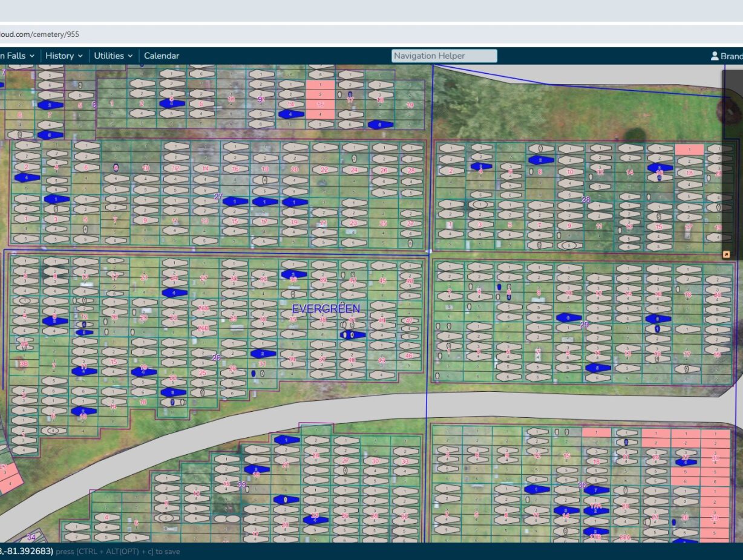Open the Utilities dropdown menu
This screenshot has height=560, width=743.
pyautogui.click(x=113, y=56)
